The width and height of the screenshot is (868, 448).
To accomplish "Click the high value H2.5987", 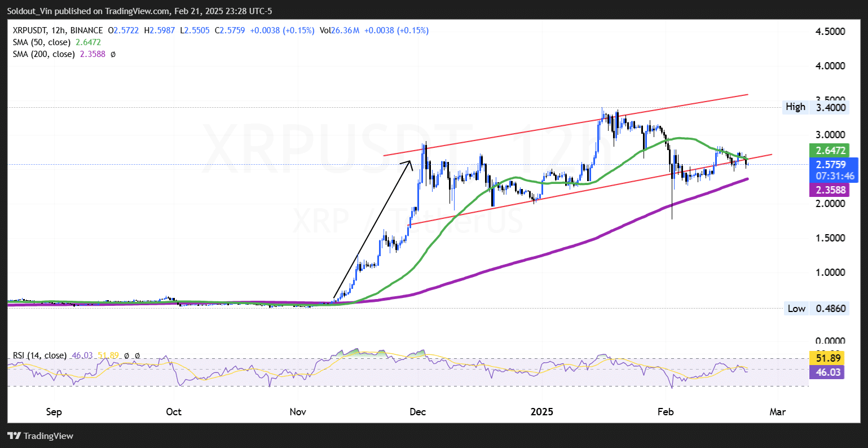I will tap(160, 30).
